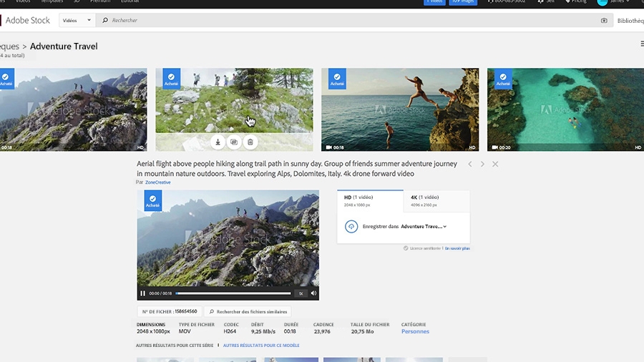Click Rechercher des fichiers similaires button

[x=248, y=311]
